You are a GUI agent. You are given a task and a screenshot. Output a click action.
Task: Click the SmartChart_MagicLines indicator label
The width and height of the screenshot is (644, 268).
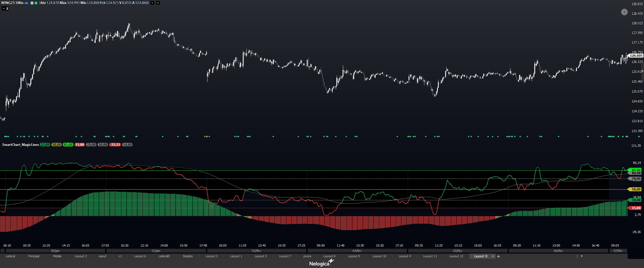pyautogui.click(x=20, y=144)
